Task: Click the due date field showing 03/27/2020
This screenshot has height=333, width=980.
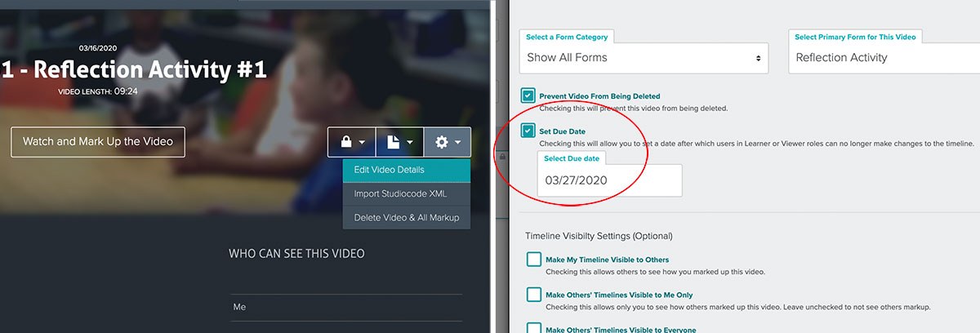Action: (x=609, y=180)
